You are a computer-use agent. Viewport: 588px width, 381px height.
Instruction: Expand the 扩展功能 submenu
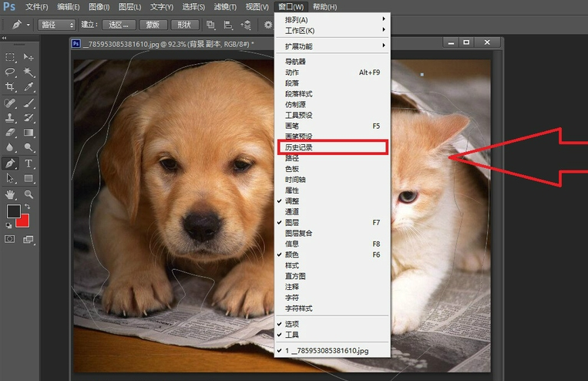tap(332, 46)
